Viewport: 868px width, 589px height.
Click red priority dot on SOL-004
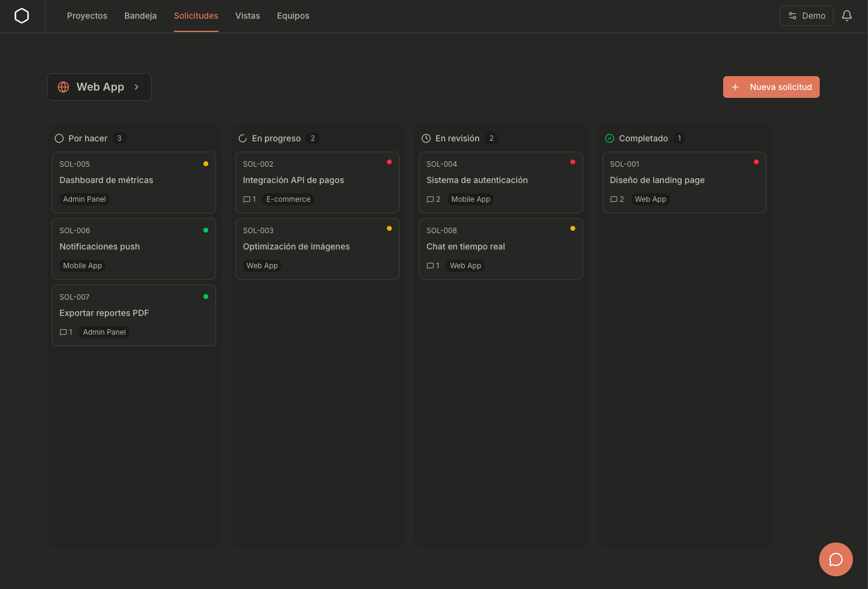pos(573,162)
